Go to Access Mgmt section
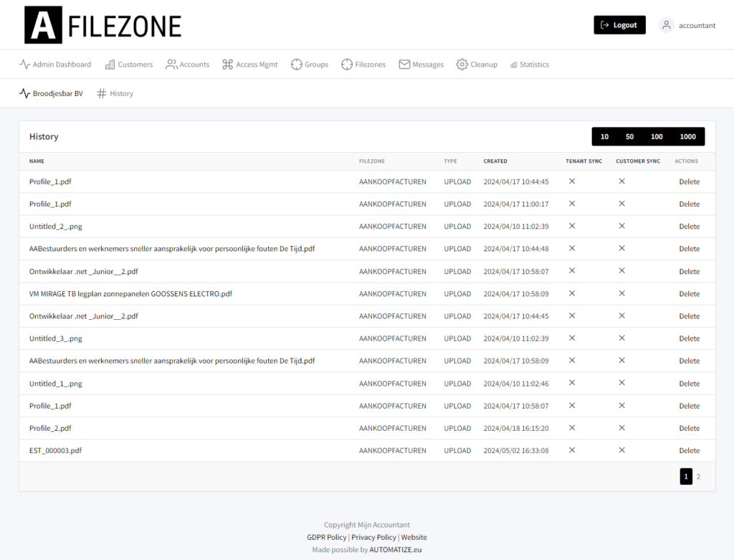734x560 pixels. 250,64
